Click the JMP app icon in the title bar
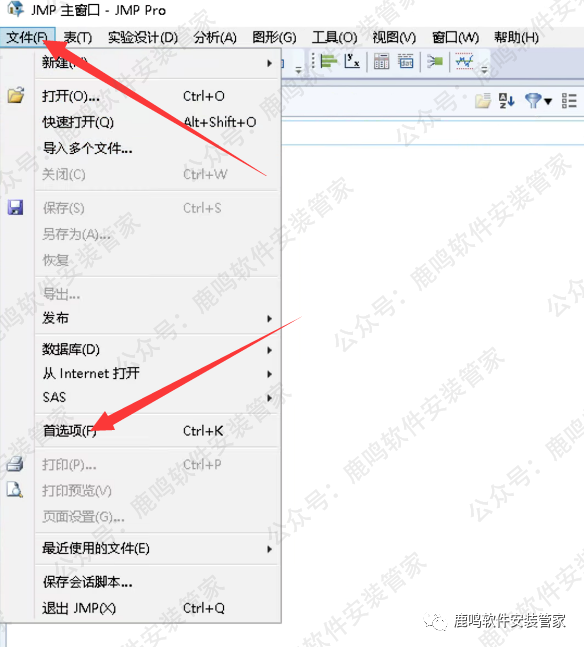This screenshot has height=647, width=584. 16,9
